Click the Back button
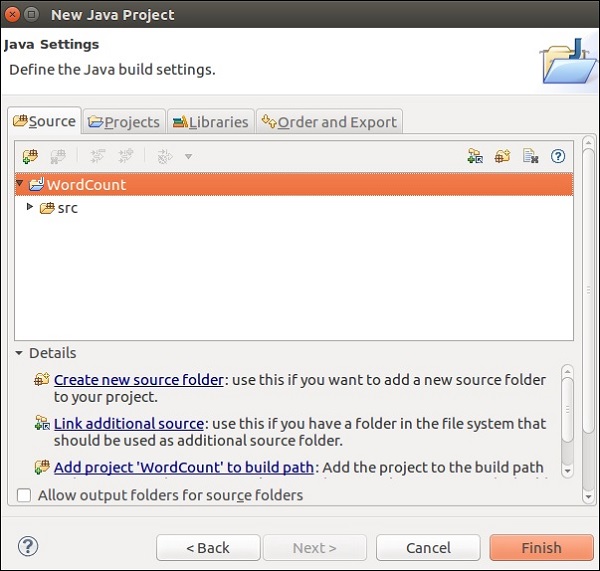Image resolution: width=600 pixels, height=571 pixels. pyautogui.click(x=208, y=548)
